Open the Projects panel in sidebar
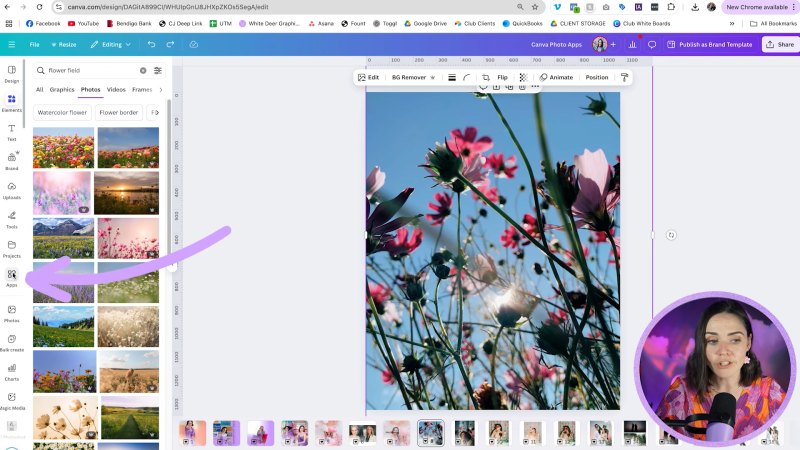 tap(12, 248)
